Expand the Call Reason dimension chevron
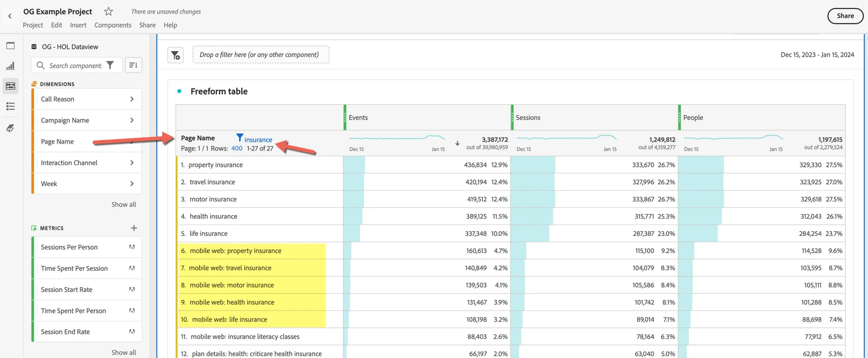This screenshot has width=868, height=358. click(x=132, y=99)
